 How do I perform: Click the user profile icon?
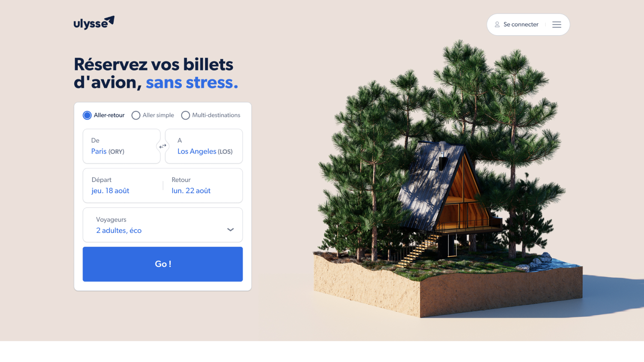(497, 24)
